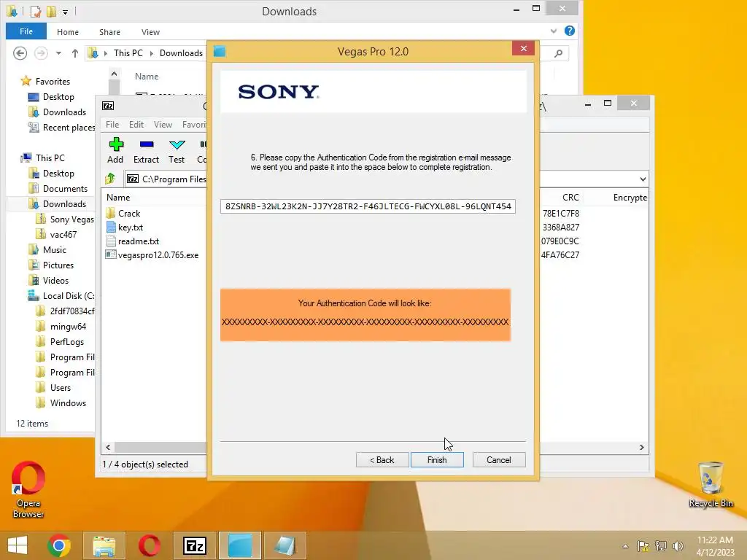Open the Recycle Bin desktop icon

[711, 485]
